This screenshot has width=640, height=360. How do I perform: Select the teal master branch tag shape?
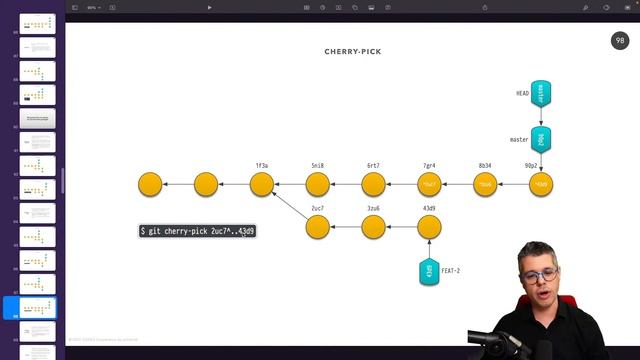pos(541,140)
